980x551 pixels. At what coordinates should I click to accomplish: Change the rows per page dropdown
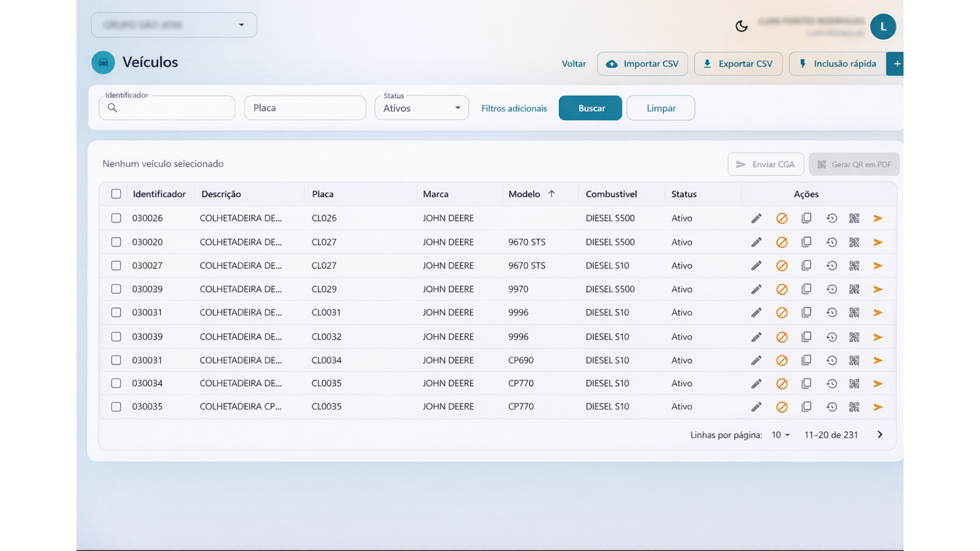click(x=780, y=435)
